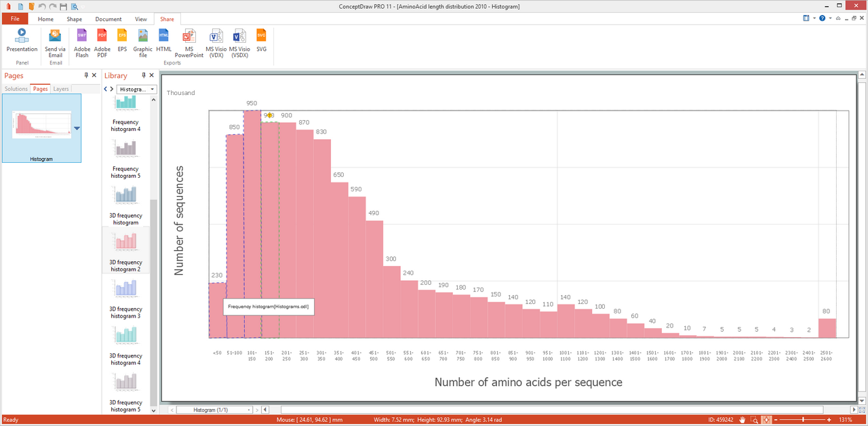Screen dimensions: 868x426
Task: Pin the Library panel
Action: click(x=143, y=76)
